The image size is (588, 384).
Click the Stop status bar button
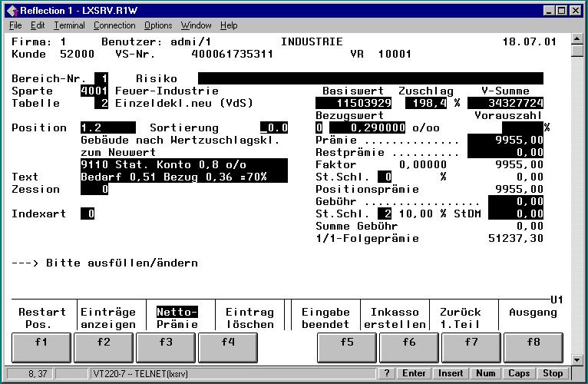(x=553, y=373)
